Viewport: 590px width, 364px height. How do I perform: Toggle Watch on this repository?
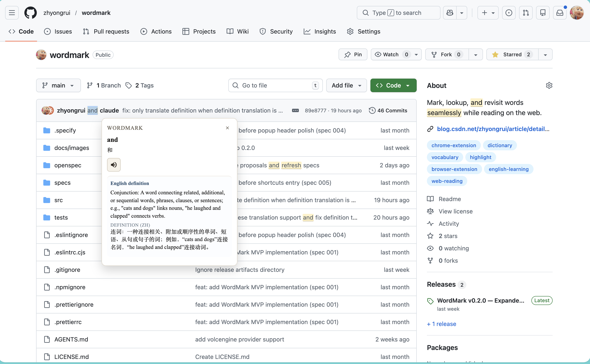pos(391,55)
